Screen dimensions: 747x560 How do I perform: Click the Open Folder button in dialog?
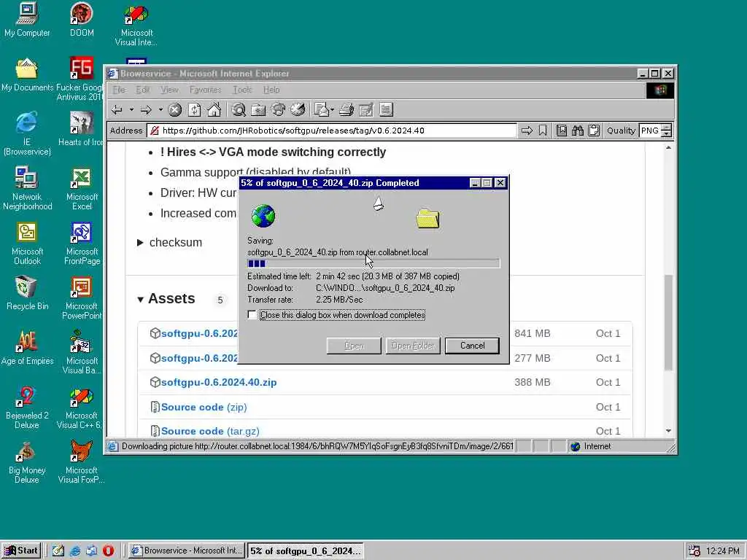(413, 346)
